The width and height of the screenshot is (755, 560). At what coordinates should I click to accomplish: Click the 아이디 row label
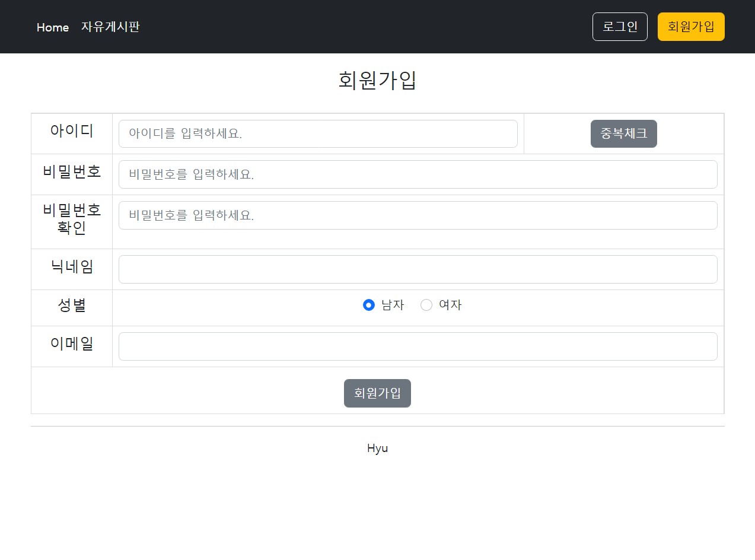click(x=72, y=131)
